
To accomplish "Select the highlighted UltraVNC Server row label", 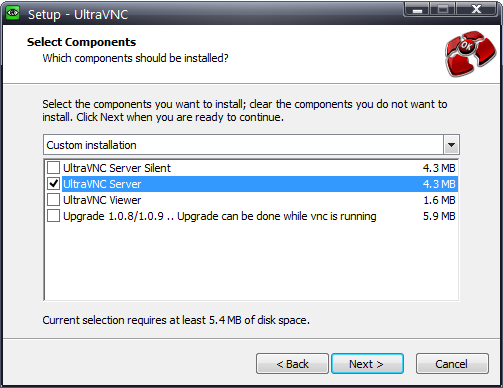I will point(102,184).
